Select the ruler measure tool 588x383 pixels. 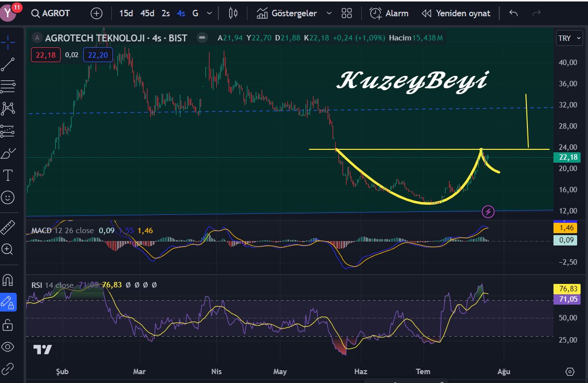pyautogui.click(x=8, y=227)
